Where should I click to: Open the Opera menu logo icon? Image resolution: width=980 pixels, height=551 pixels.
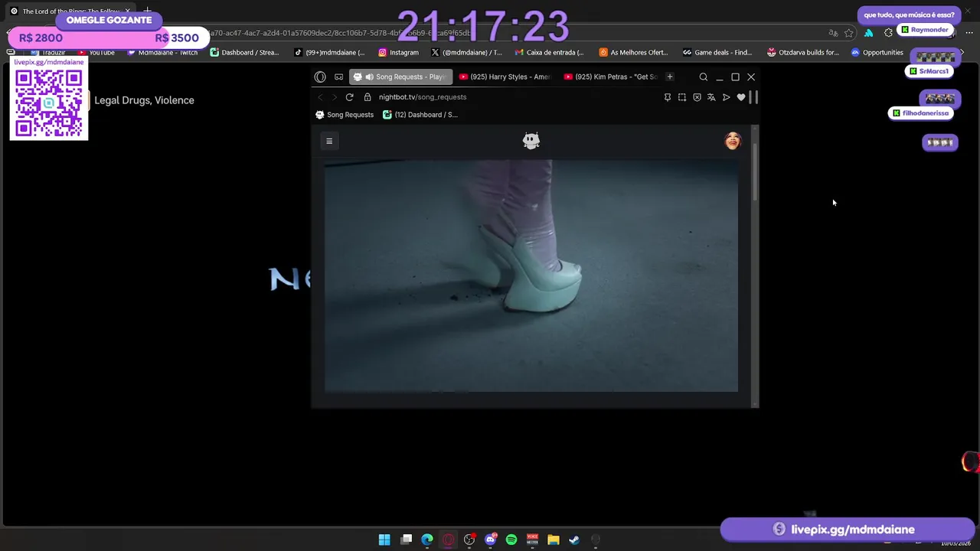pos(320,77)
